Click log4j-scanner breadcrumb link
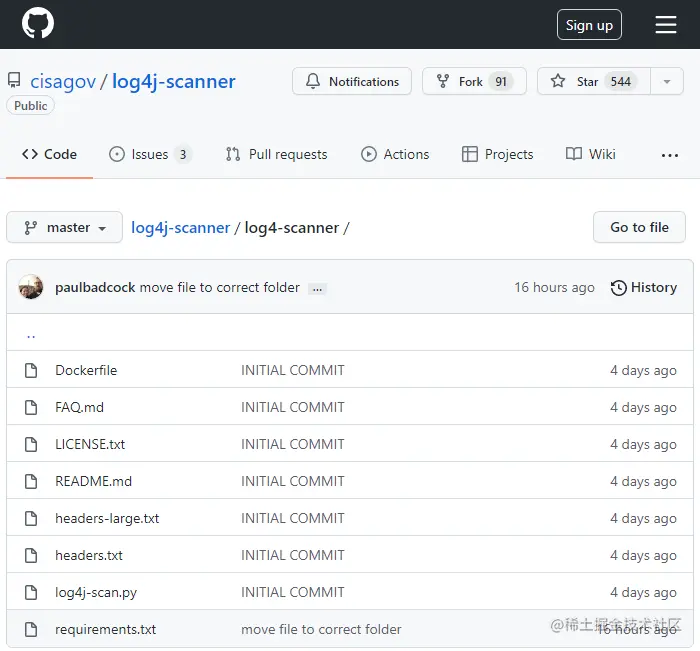Screen dimensions: 700x651 point(180,228)
